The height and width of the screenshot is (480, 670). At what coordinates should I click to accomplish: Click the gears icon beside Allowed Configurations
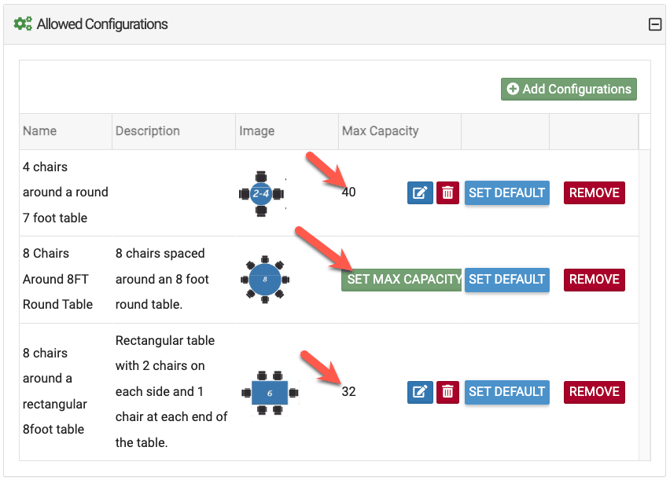[23, 24]
